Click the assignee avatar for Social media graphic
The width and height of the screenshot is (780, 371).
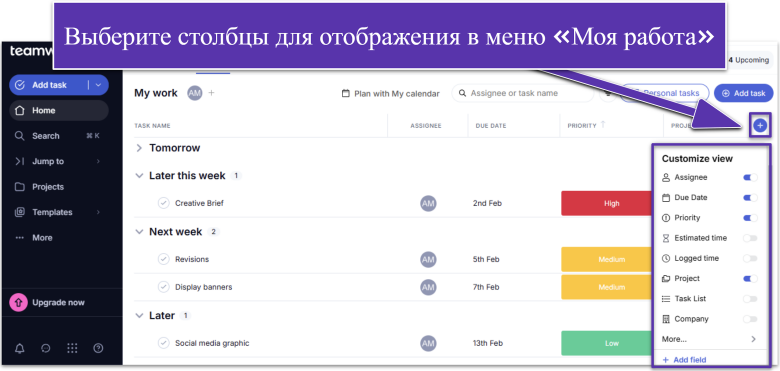[x=428, y=343]
